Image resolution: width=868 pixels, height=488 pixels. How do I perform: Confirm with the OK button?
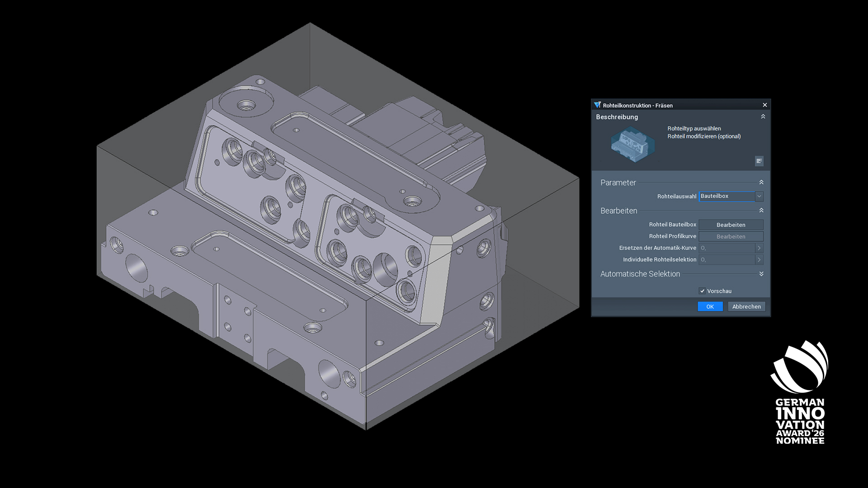point(710,306)
